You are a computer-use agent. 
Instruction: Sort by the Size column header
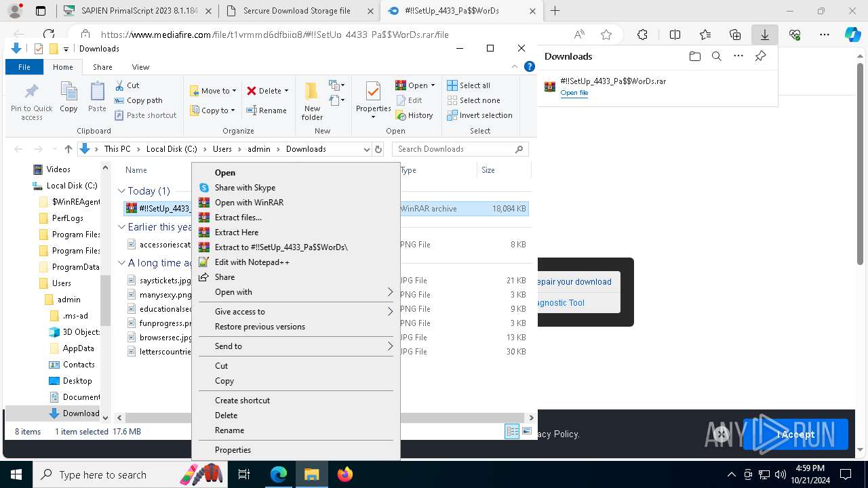coord(488,169)
